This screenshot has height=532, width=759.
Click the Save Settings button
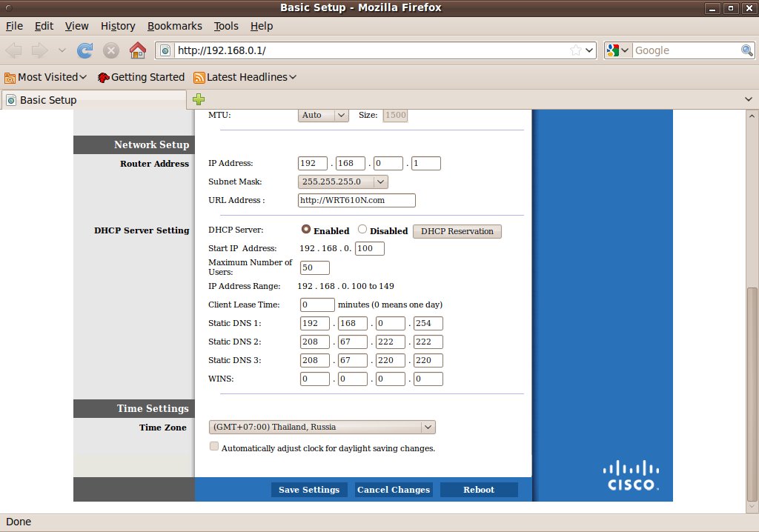(308, 490)
